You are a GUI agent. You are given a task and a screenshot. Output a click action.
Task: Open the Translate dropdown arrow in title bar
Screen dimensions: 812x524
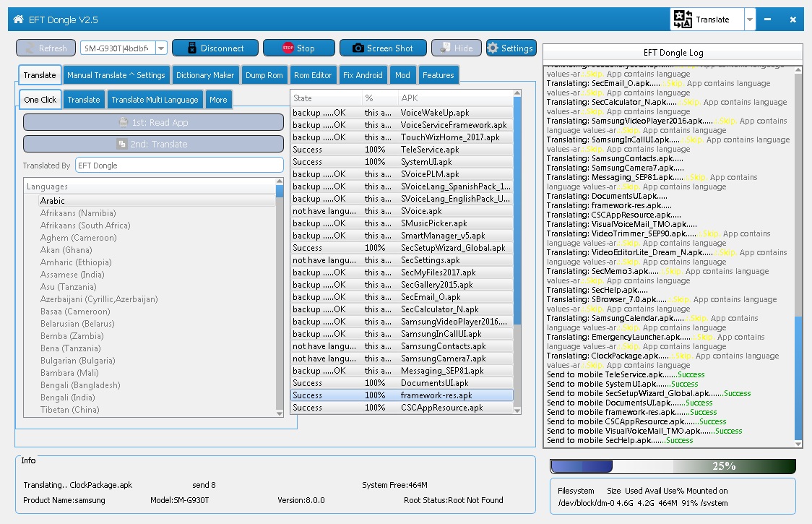[749, 20]
